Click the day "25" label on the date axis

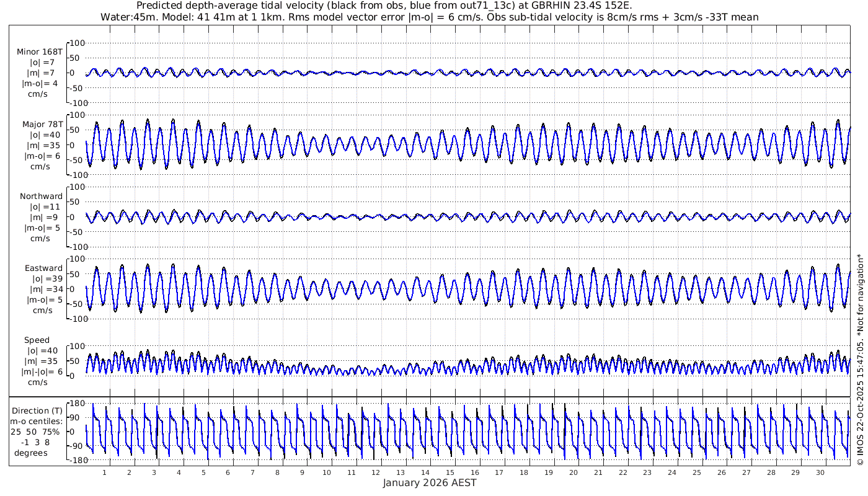coord(696,472)
